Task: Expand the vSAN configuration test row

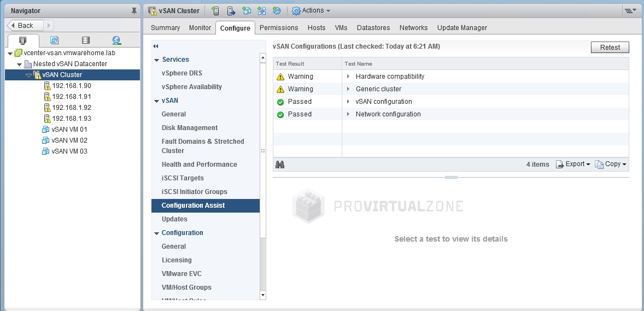Action: [x=348, y=102]
